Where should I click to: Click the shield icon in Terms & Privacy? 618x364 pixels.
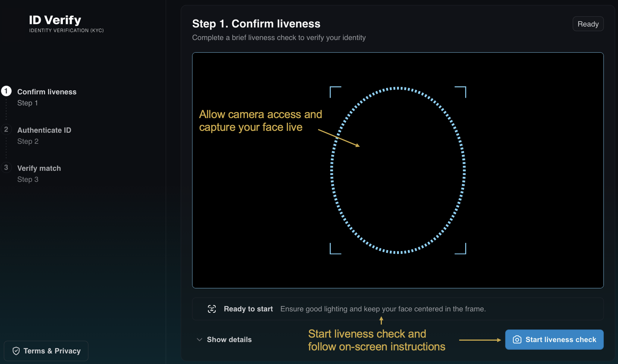(16, 351)
